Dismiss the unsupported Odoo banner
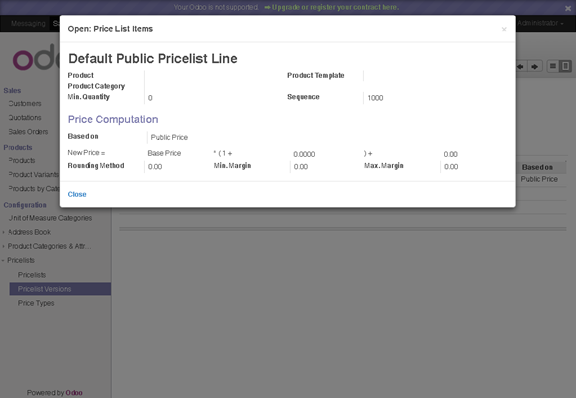 (568, 8)
